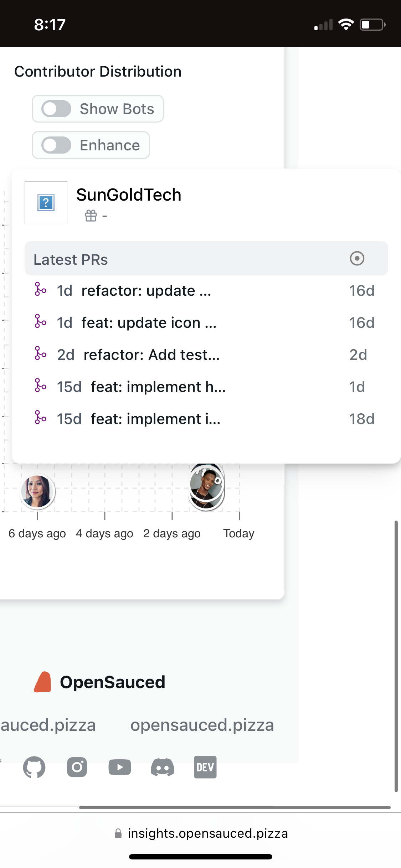Open the SunGoldTech profile name
The height and width of the screenshot is (868, 401).
129,195
